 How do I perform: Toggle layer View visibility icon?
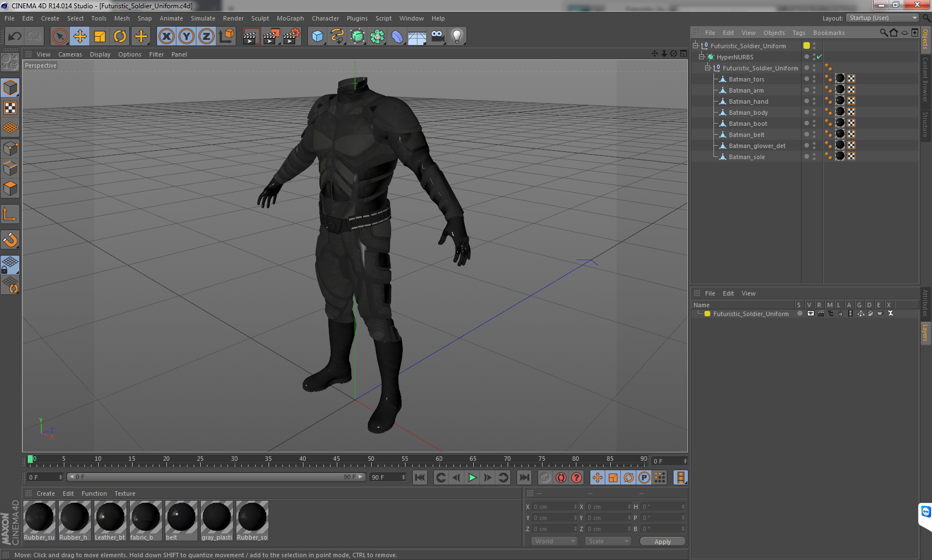[811, 313]
